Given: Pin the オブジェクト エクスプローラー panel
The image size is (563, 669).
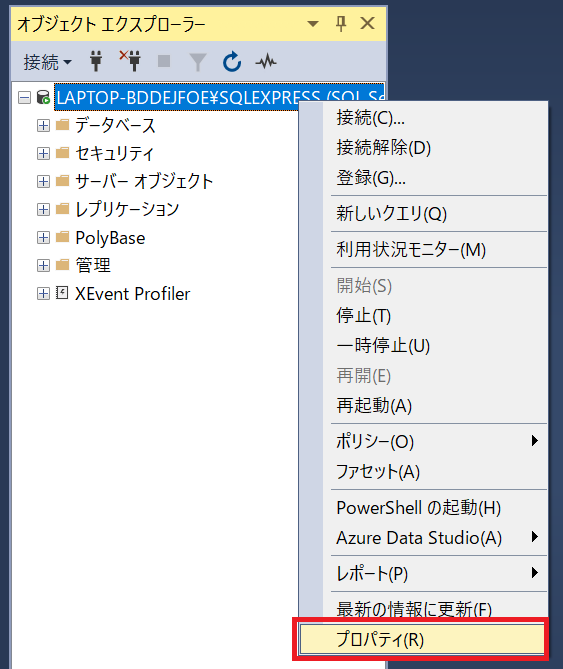Looking at the screenshot, I should coord(341,23).
